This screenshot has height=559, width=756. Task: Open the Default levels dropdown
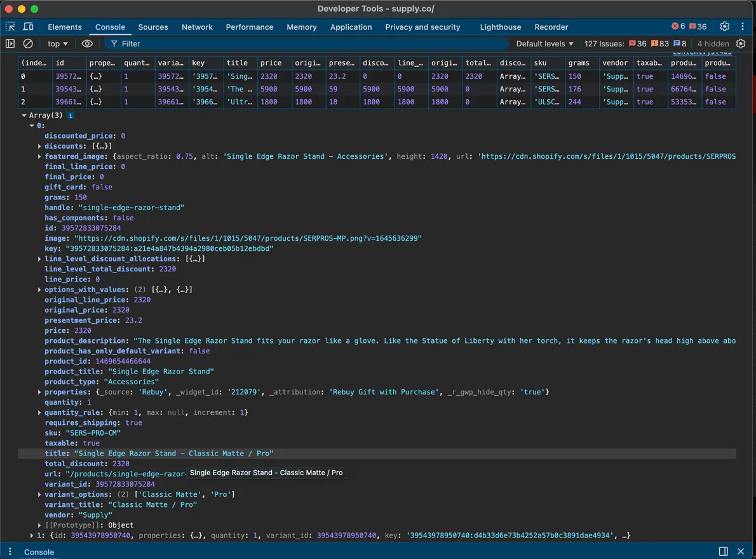[545, 43]
